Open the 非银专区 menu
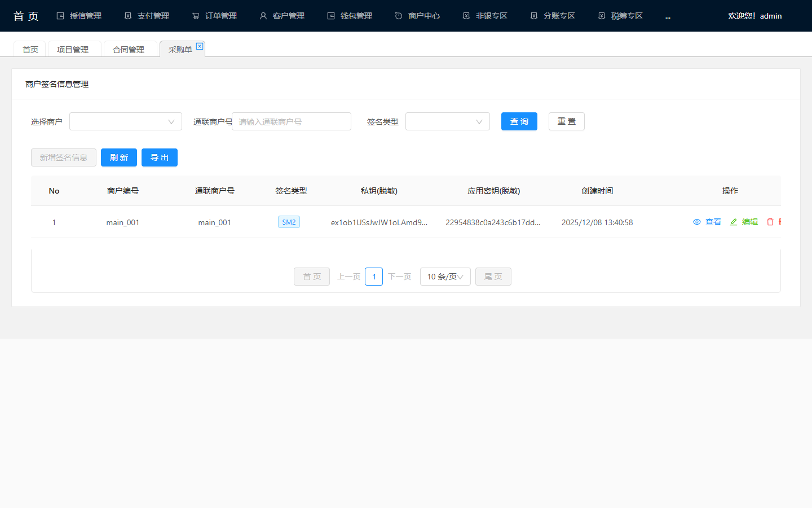 coord(485,16)
